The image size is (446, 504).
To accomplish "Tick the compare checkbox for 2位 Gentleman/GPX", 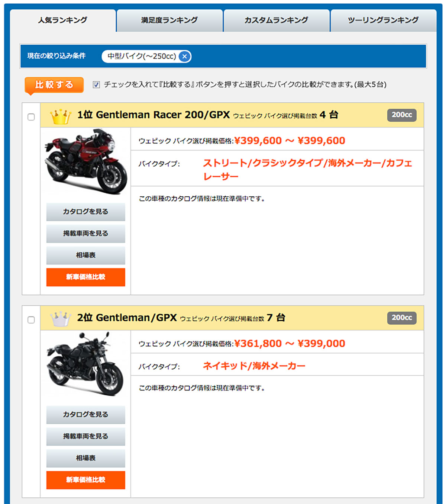I will [x=31, y=320].
